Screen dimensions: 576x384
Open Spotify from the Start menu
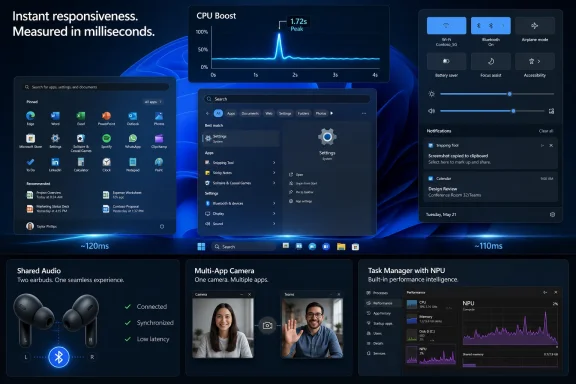tap(107, 138)
